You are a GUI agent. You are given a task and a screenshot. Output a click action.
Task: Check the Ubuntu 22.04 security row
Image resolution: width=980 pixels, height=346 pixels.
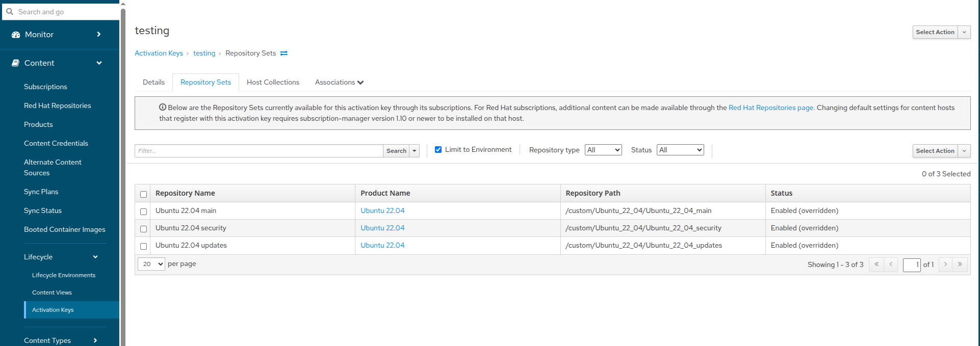tap(143, 229)
